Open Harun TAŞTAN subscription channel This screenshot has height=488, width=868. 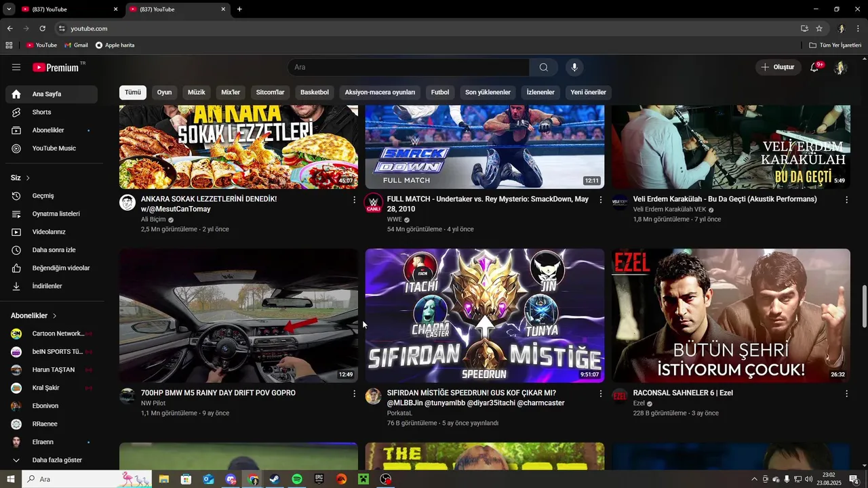pos(52,370)
